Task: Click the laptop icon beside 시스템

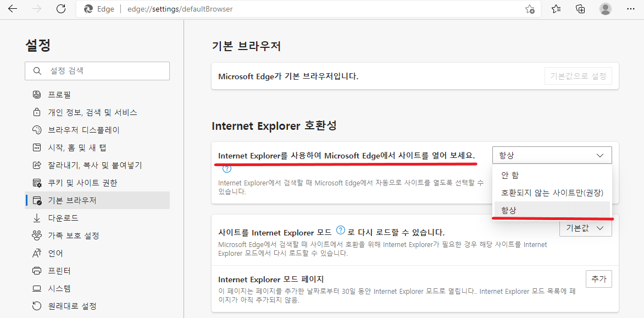Action: point(37,288)
